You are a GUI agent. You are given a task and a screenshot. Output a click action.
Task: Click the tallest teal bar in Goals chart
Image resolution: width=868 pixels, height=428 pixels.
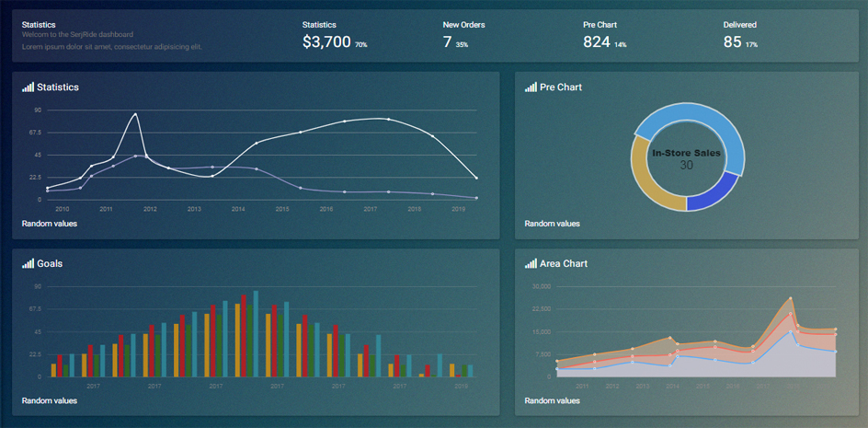(x=256, y=333)
